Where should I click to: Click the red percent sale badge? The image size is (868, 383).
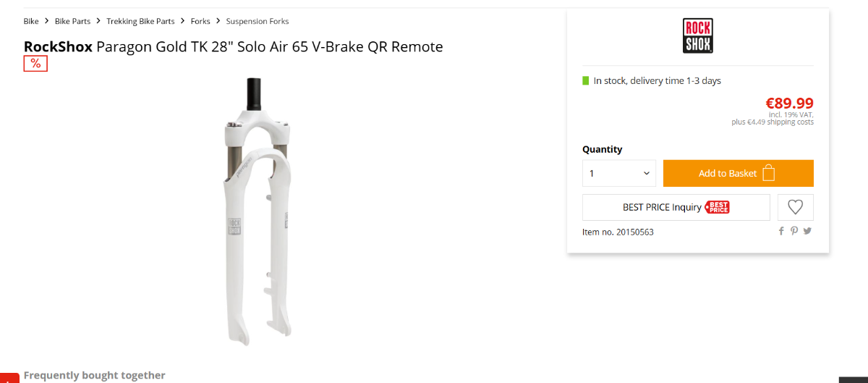[x=35, y=64]
